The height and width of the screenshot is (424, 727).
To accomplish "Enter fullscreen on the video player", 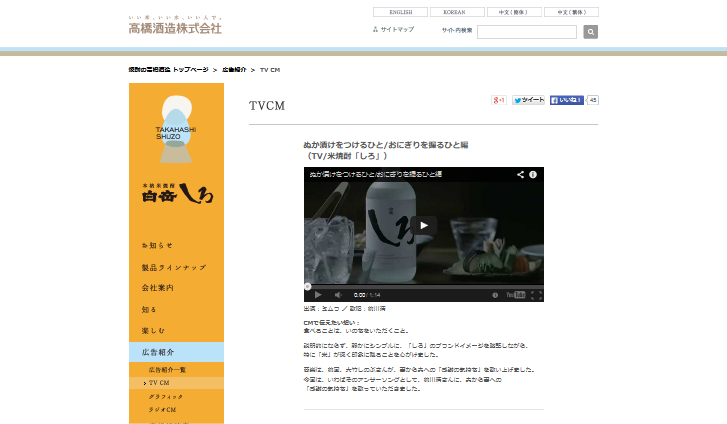I will 536,295.
